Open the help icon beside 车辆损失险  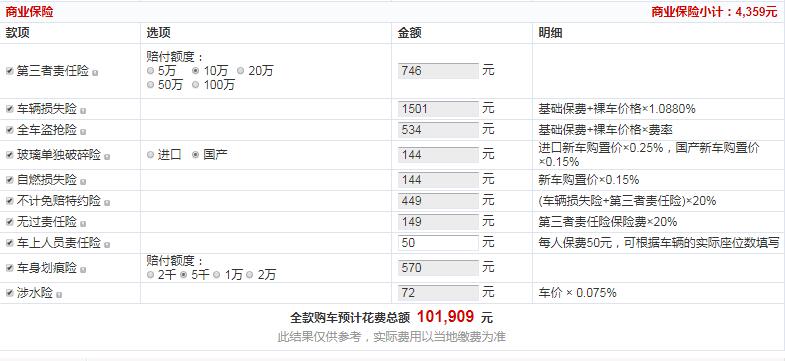coord(83,111)
